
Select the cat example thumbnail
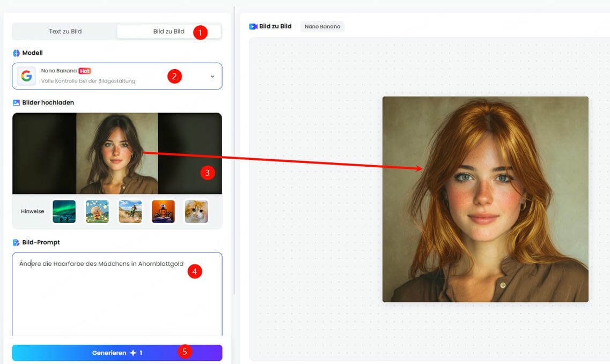196,211
